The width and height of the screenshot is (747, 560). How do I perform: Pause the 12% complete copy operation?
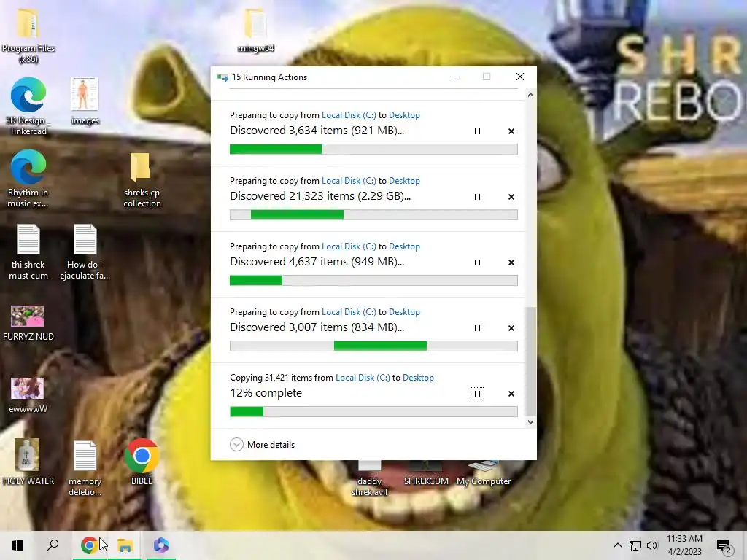tap(477, 394)
